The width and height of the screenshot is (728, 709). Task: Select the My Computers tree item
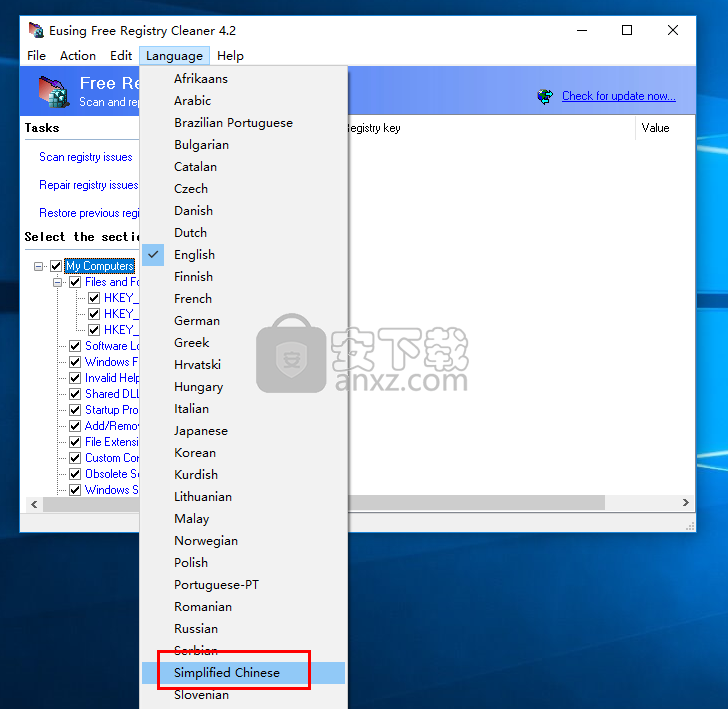[x=100, y=266]
